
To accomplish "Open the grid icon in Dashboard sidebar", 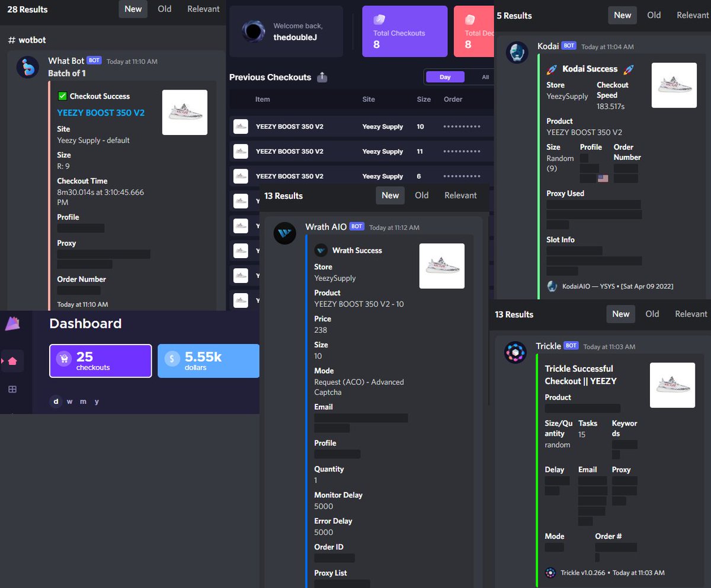I will [12, 389].
